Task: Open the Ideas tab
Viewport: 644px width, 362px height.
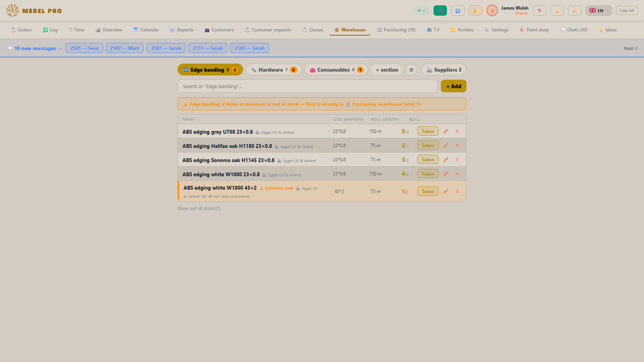Action: [608, 30]
